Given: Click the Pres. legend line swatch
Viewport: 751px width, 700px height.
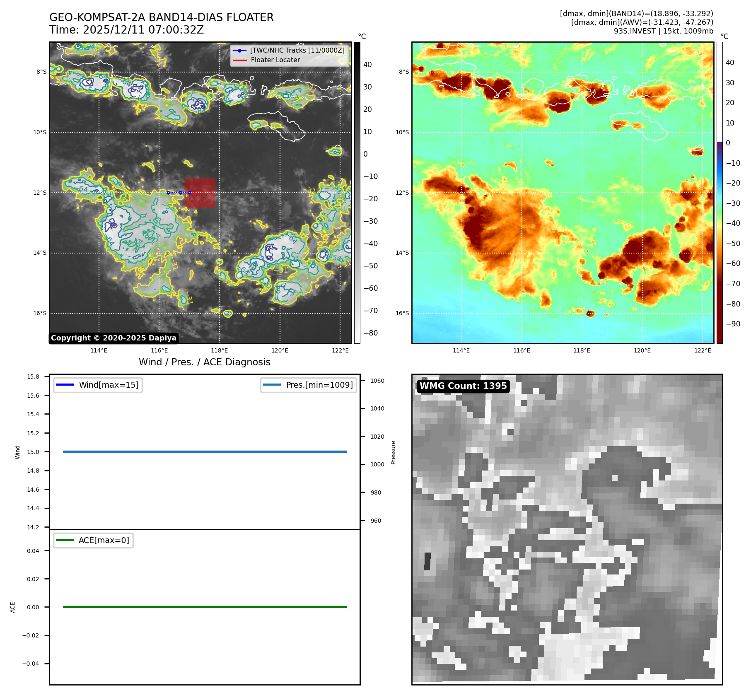Looking at the screenshot, I should tap(272, 385).
